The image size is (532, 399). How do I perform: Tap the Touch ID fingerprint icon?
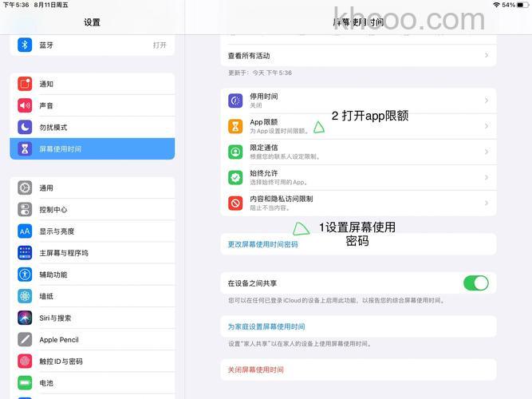click(25, 361)
